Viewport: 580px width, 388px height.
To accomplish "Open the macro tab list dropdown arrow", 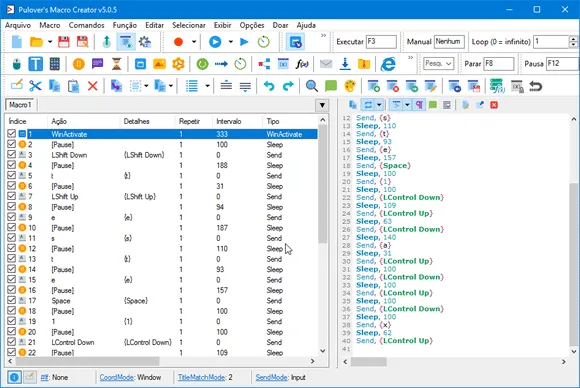I will pyautogui.click(x=322, y=105).
